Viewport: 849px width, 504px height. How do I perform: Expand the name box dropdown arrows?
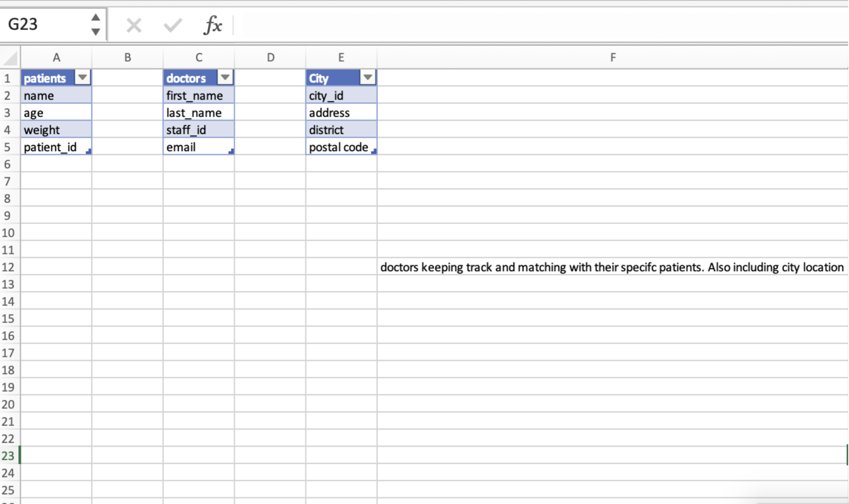point(96,24)
